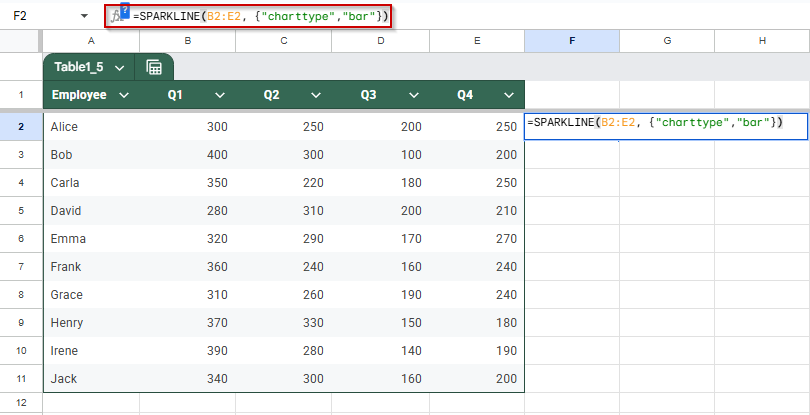This screenshot has width=810, height=415.
Task: Click cell containing David
Action: [x=91, y=210]
